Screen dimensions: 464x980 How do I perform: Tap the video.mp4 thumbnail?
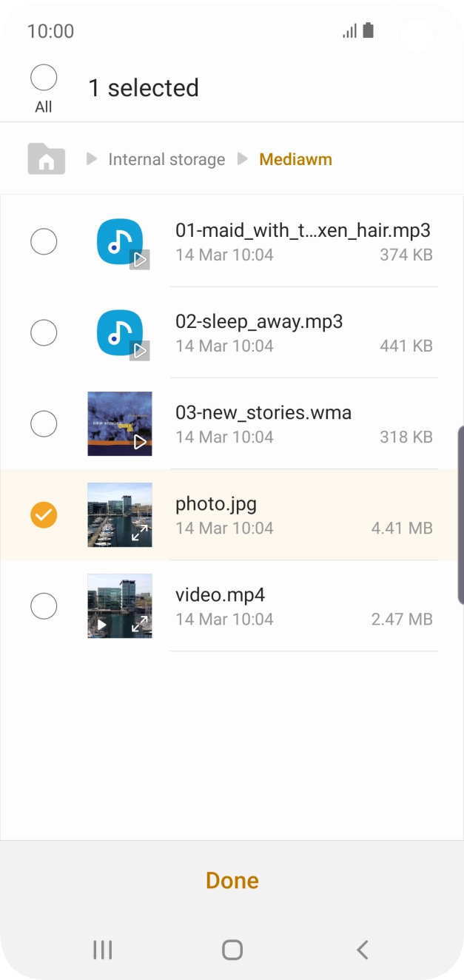120,606
